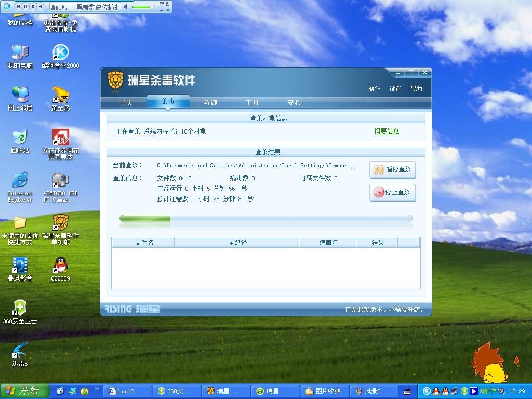This screenshot has height=399, width=532.
Task: Pause scan with 暂停查杀 button
Action: click(393, 169)
